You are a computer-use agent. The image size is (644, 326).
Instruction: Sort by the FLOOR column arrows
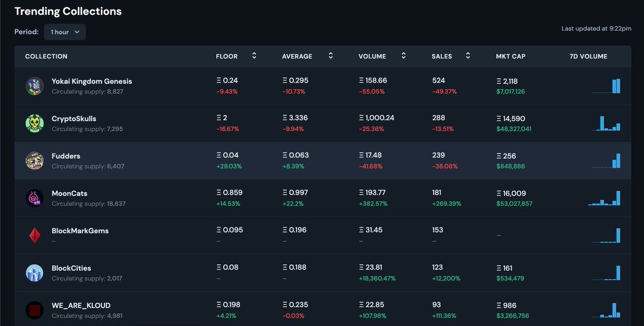click(254, 56)
